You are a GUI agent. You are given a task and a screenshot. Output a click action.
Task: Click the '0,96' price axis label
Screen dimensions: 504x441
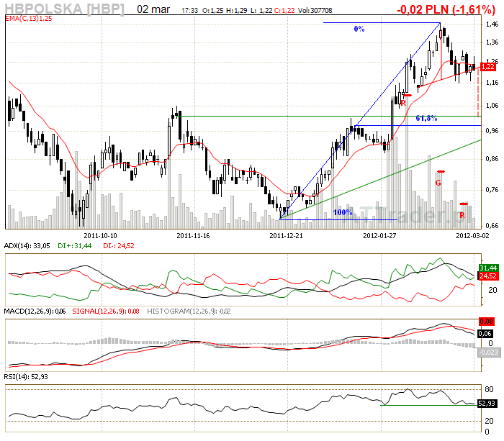click(x=492, y=131)
